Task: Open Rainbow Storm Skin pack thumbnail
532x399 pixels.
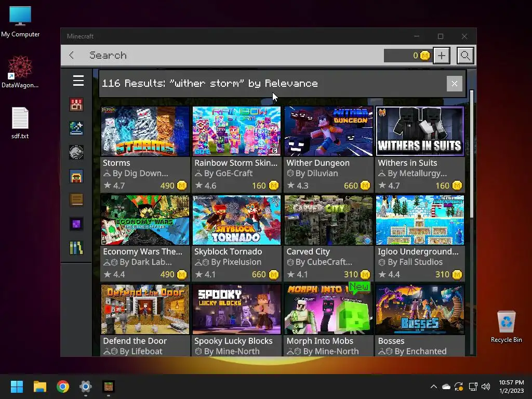Action: point(237,131)
